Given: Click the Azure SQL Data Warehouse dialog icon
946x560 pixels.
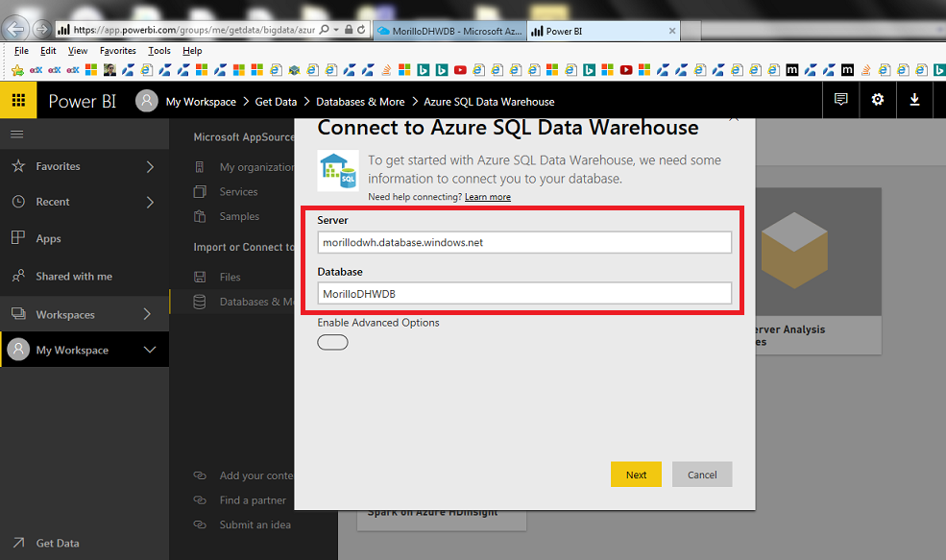Looking at the screenshot, I should point(338,171).
